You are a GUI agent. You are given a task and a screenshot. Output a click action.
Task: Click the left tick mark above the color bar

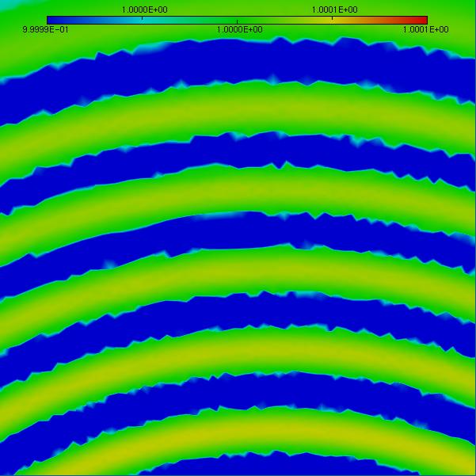[x=143, y=17]
